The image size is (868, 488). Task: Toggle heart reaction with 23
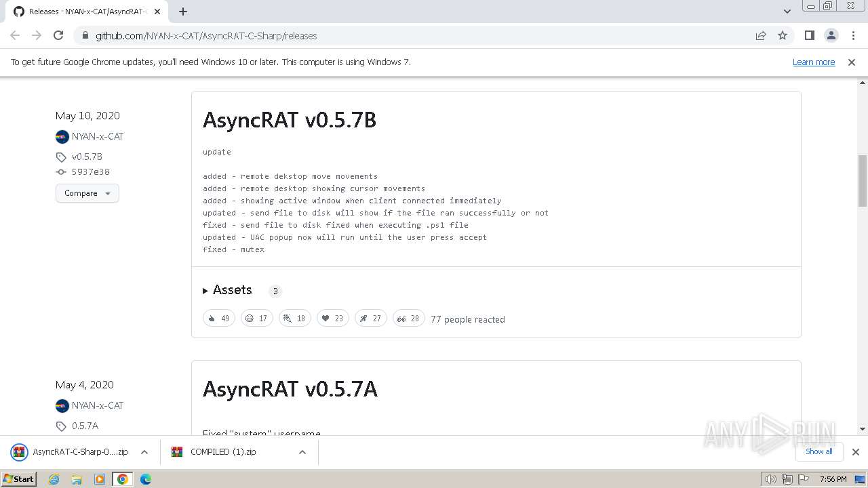point(333,319)
